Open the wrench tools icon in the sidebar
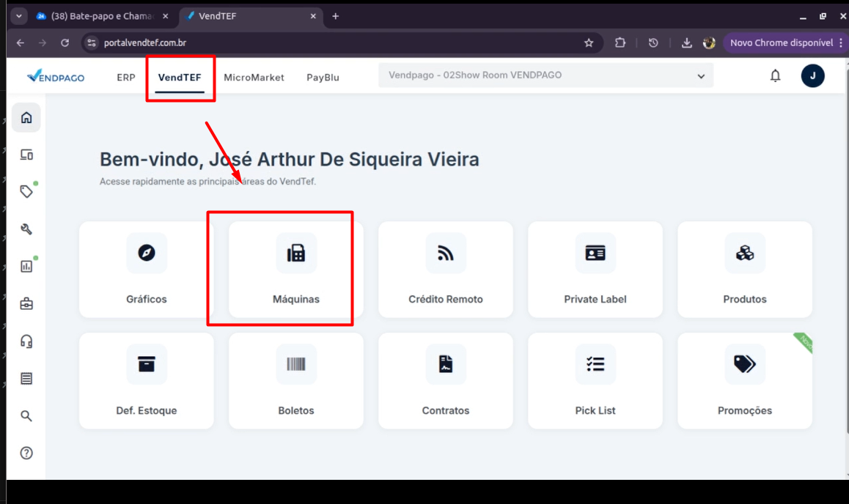Screen dimensions: 849x504 pyautogui.click(x=26, y=229)
